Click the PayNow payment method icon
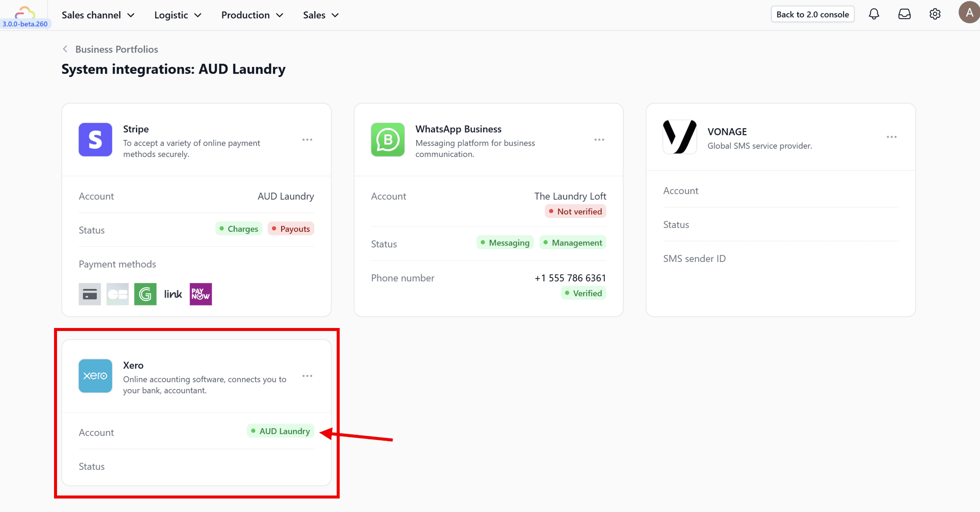980x512 pixels. 201,294
